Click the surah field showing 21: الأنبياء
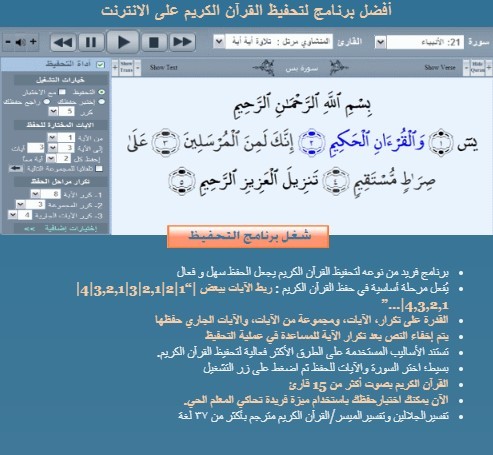The height and width of the screenshot is (455, 493). [425, 42]
